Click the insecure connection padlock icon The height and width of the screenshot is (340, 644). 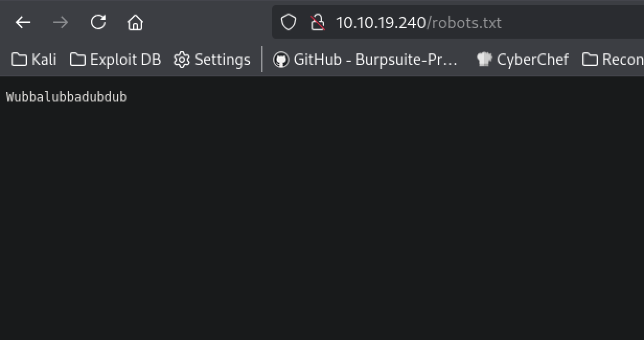[318, 22]
